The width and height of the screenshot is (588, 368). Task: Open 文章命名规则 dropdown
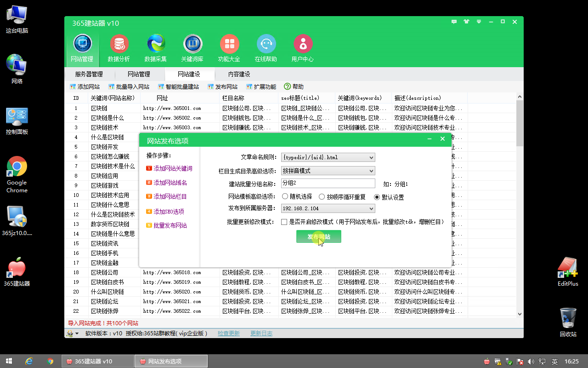pyautogui.click(x=328, y=157)
